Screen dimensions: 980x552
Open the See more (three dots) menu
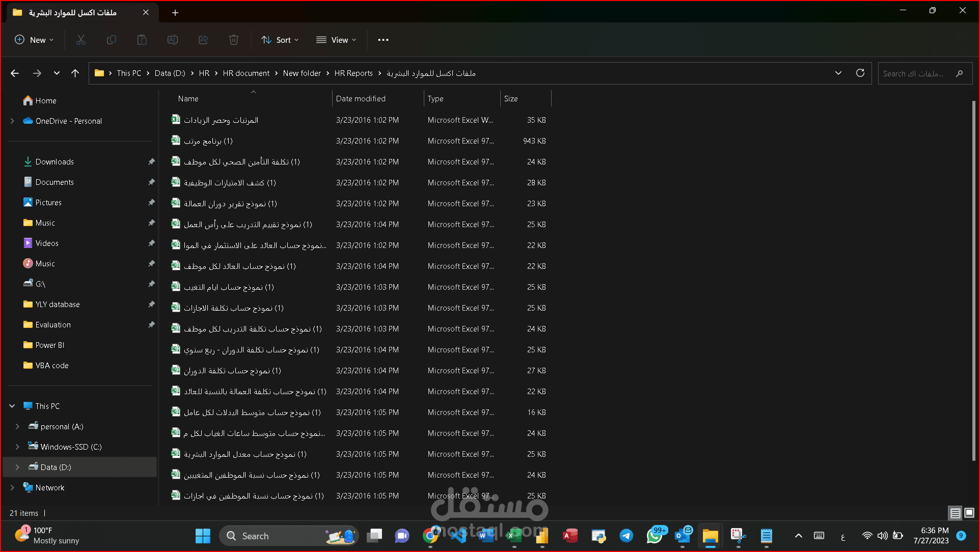[384, 40]
